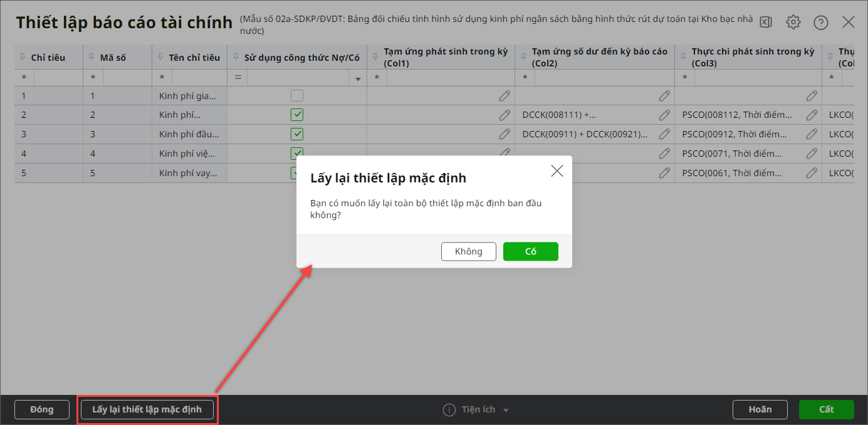Edit Col2 formula pencil in row 4

coord(664,154)
